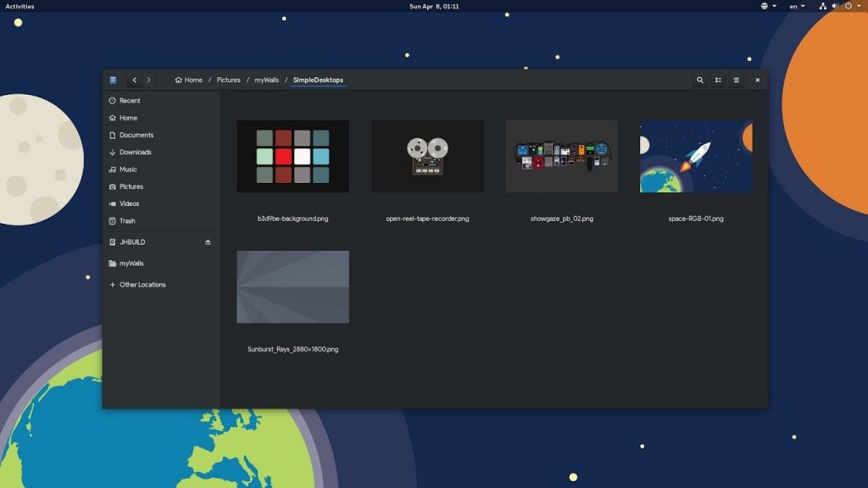This screenshot has width=868, height=488.
Task: Click myWalls breadcrumb in path bar
Action: coord(267,80)
